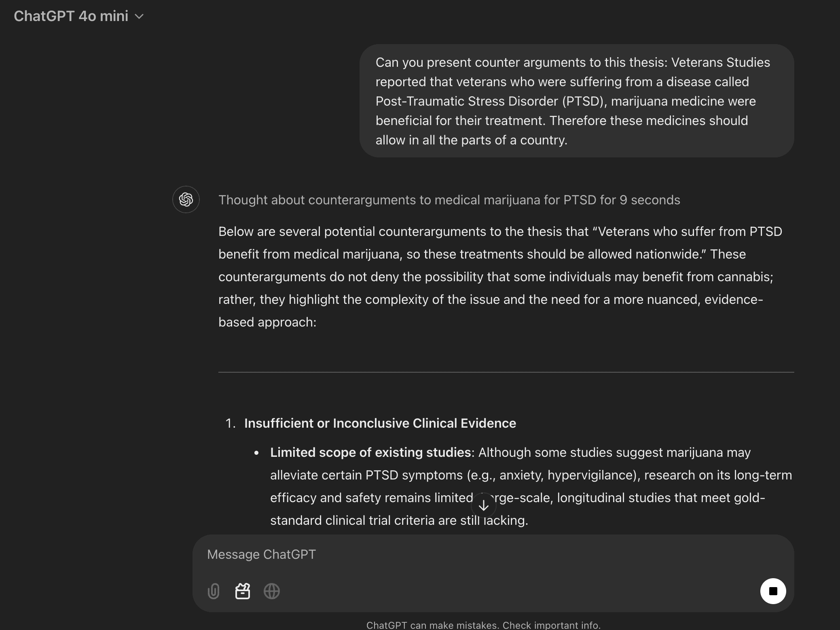Click the paperclip attach file icon
Viewport: 840px width, 630px height.
(x=214, y=591)
